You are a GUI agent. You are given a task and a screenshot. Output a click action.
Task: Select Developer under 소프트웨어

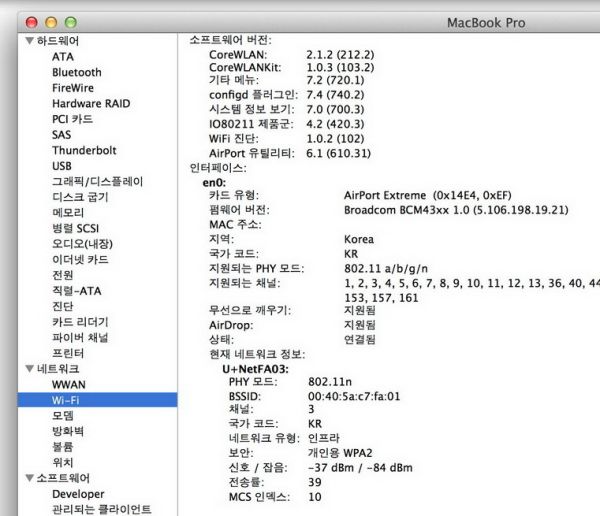78,494
